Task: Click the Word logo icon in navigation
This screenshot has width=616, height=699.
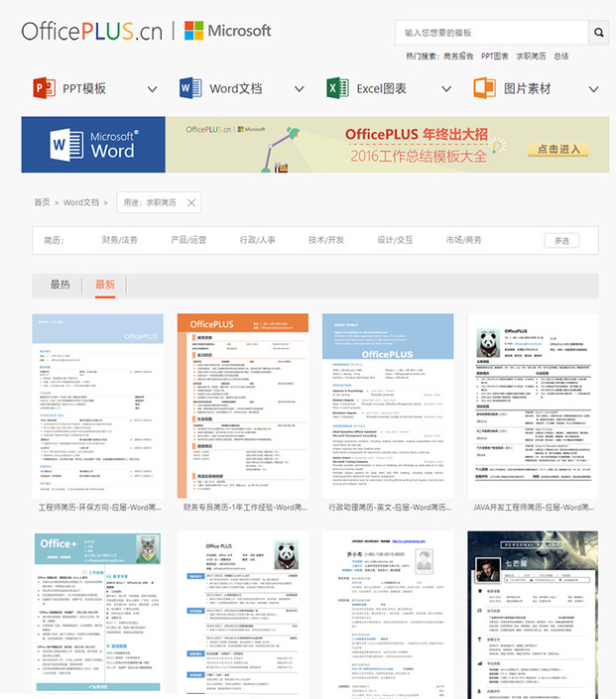Action: click(190, 88)
